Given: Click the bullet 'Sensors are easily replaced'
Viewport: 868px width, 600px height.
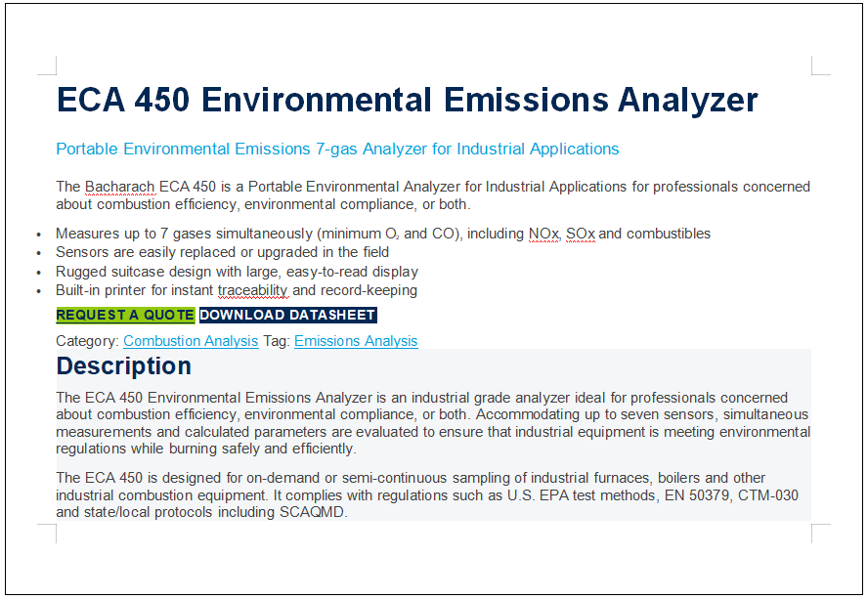Looking at the screenshot, I should coord(222,252).
